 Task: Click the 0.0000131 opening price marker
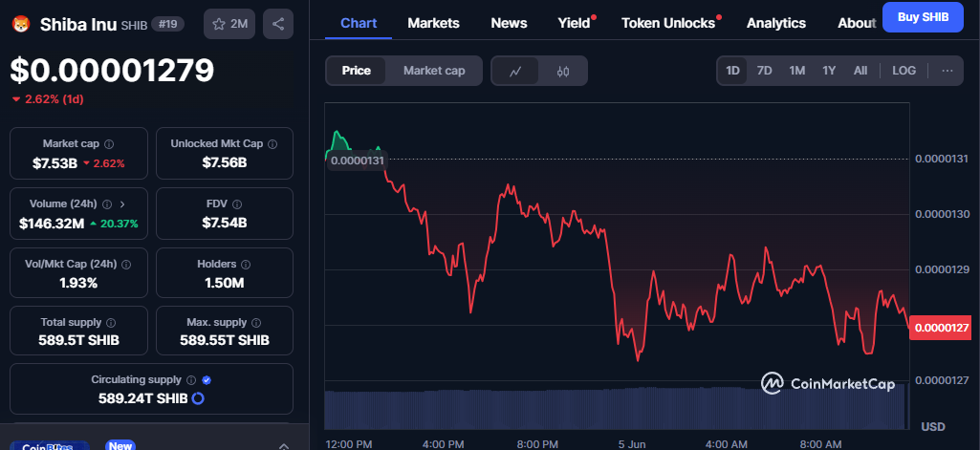(x=357, y=160)
